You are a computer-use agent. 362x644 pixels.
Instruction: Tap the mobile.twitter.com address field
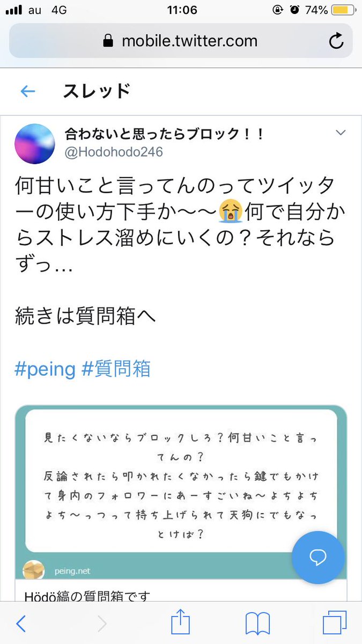click(x=181, y=41)
